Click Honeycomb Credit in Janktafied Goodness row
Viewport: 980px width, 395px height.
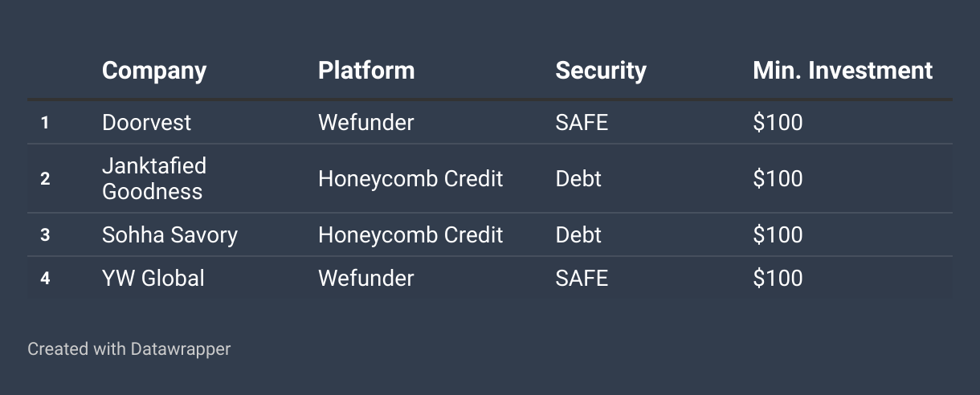410,178
